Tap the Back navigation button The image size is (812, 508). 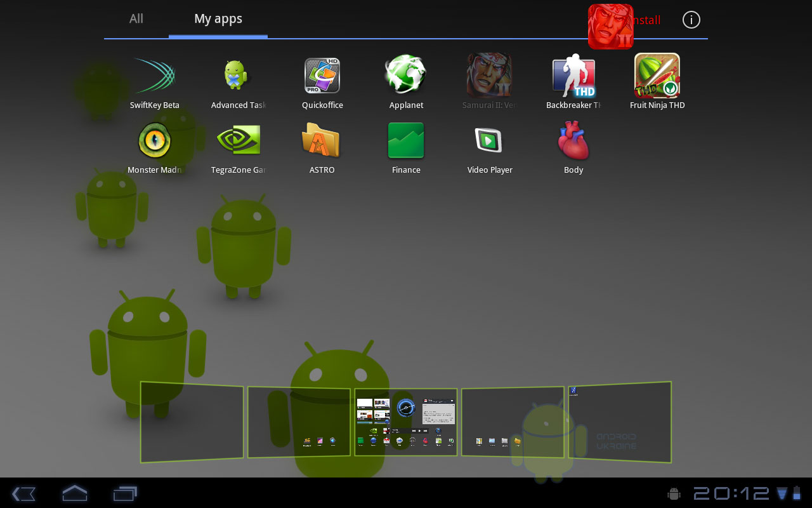23,493
